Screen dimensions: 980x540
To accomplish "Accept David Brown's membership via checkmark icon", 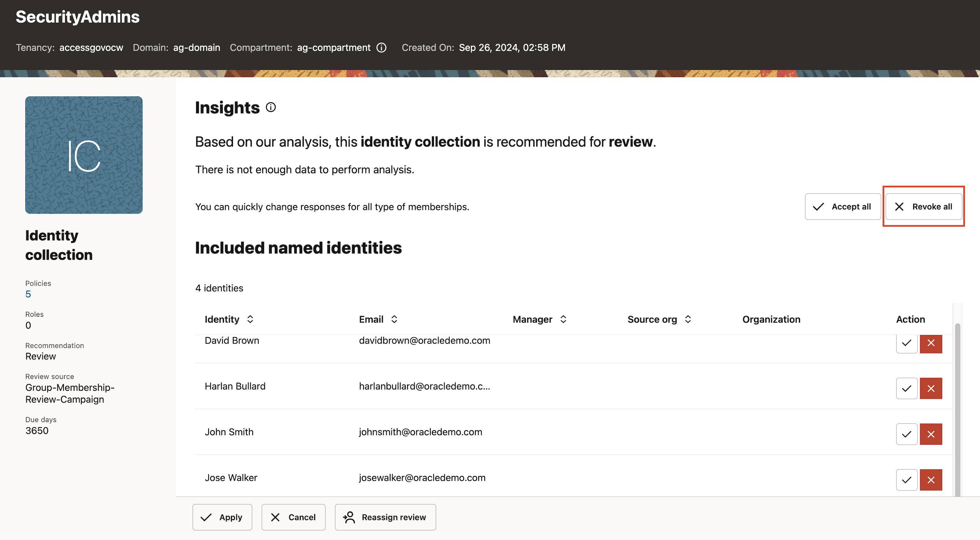I will [x=906, y=344].
